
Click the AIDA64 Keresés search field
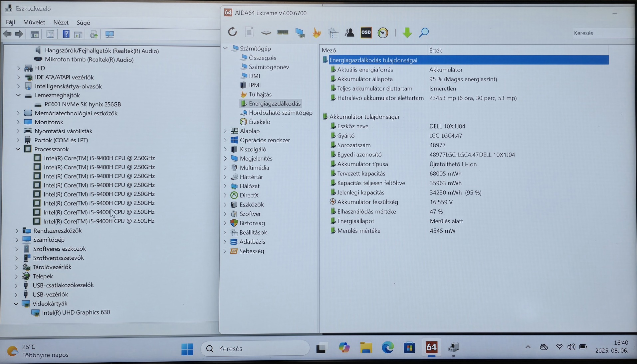point(603,33)
